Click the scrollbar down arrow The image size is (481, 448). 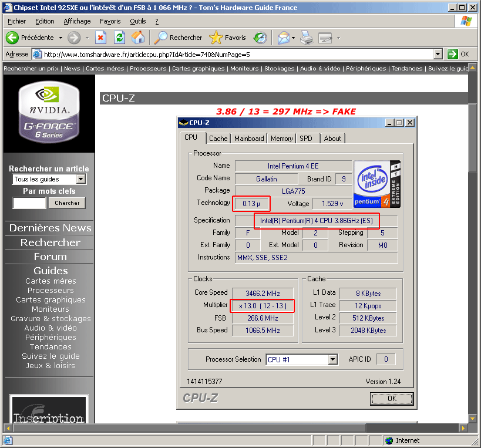472,418
